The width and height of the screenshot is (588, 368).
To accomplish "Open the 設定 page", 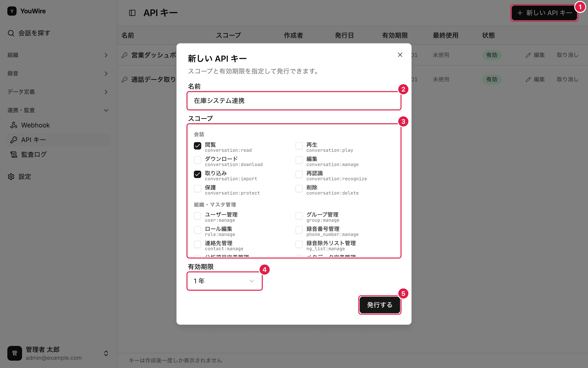I will [58, 177].
